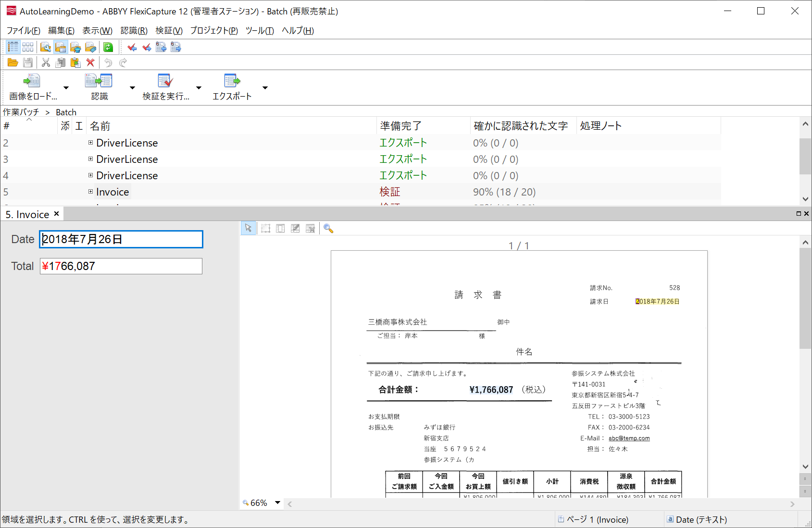Expand the Invoice row 5
812x528 pixels.
[x=90, y=192]
